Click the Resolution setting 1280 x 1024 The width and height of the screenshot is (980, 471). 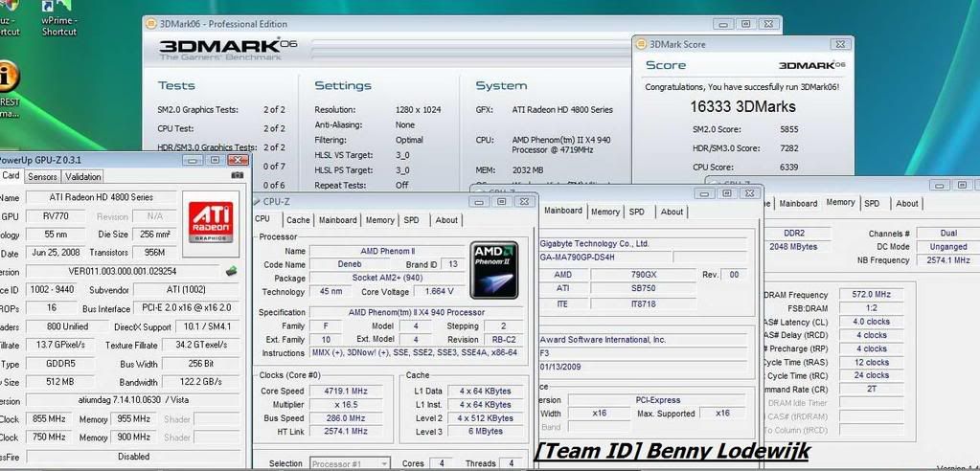coord(418,110)
